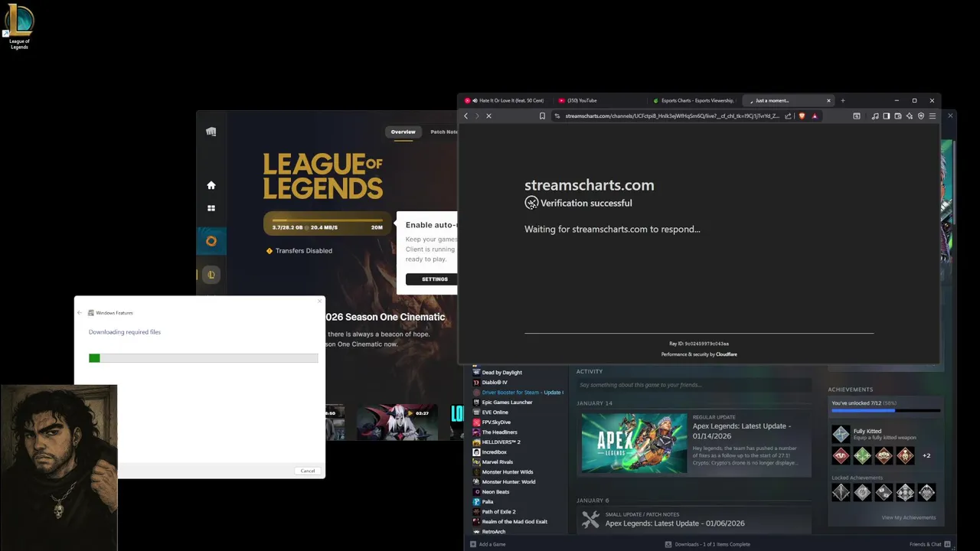Select the orange ring game icon in Riot sidebar
The width and height of the screenshot is (980, 551).
[211, 241]
